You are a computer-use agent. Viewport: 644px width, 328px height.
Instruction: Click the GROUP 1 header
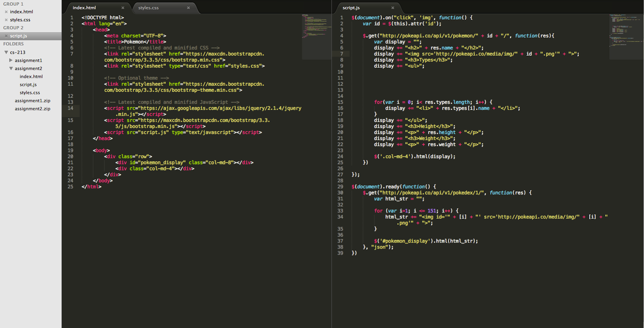(13, 4)
